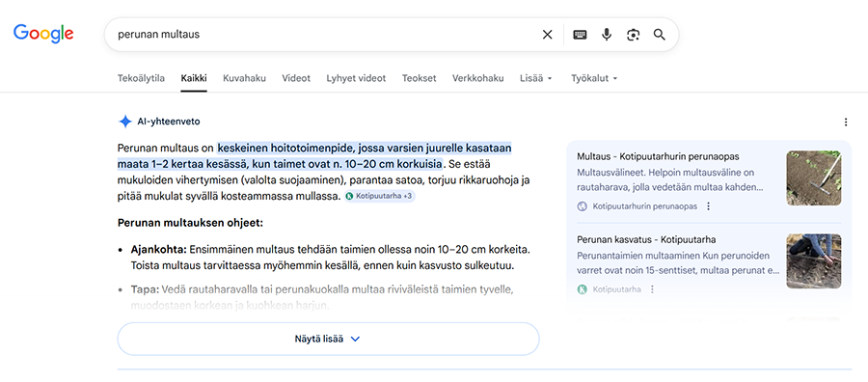The height and width of the screenshot is (382, 868).
Task: Click the AI-yhteenveto sparkle icon
Action: (125, 122)
